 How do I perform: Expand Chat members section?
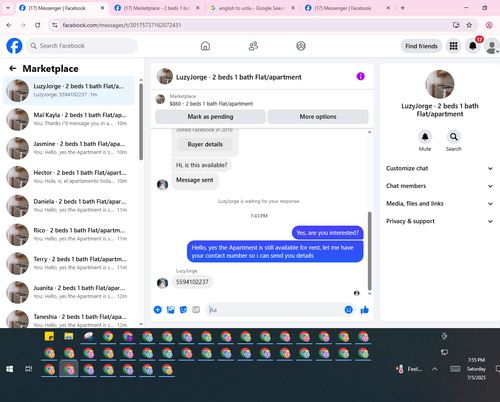[x=440, y=186]
